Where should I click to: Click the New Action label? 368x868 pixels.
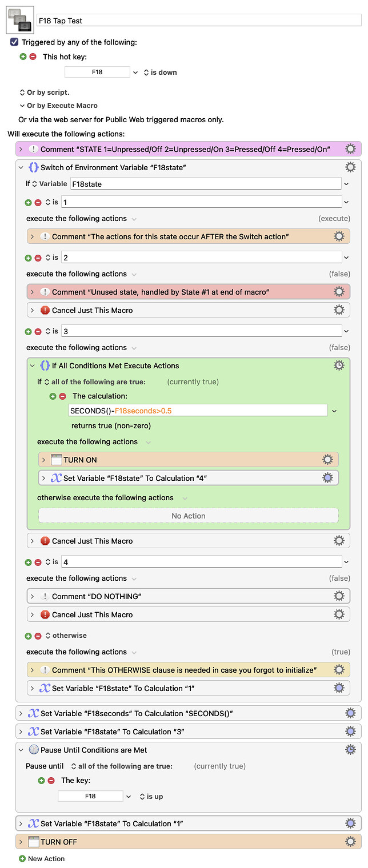point(46,859)
